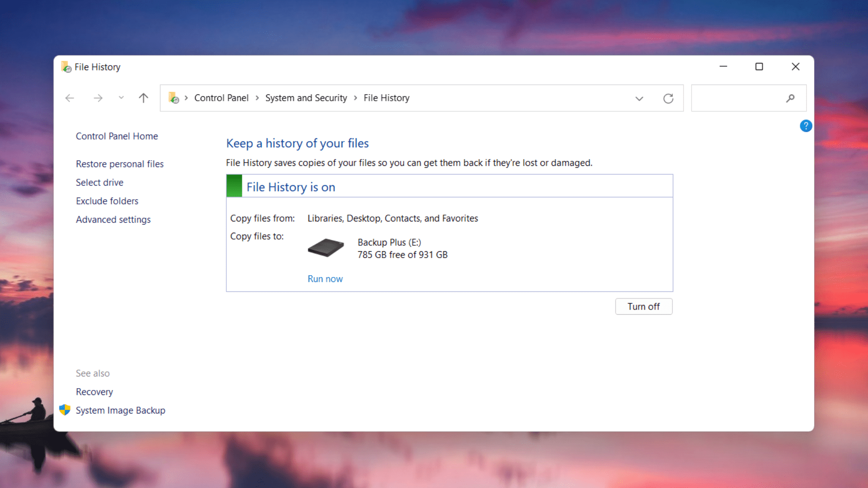Image resolution: width=868 pixels, height=488 pixels.
Task: Go back using the Back arrow
Action: [70, 98]
